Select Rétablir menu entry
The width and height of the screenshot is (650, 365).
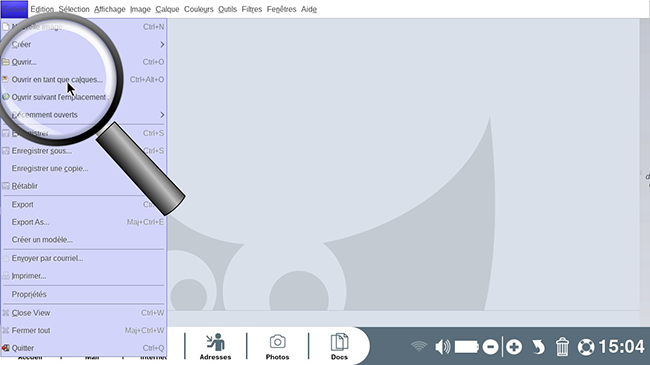coord(84,186)
